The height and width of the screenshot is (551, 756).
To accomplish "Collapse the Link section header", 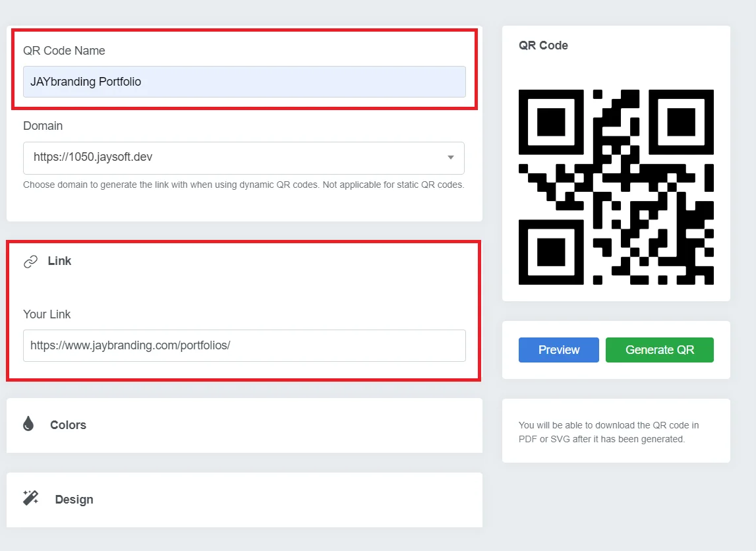I will point(59,261).
